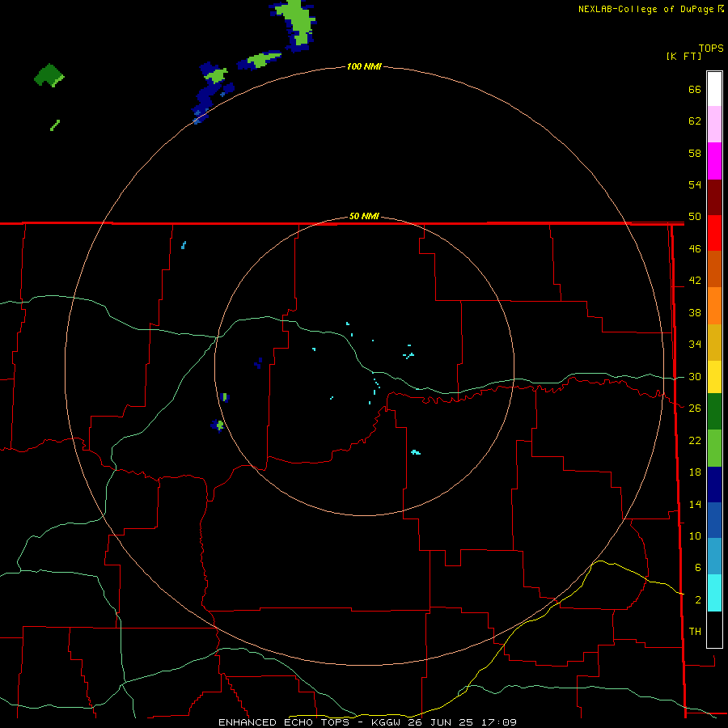The width and height of the screenshot is (728, 728).
Task: Click the 50 legend value
Action: [x=695, y=216]
